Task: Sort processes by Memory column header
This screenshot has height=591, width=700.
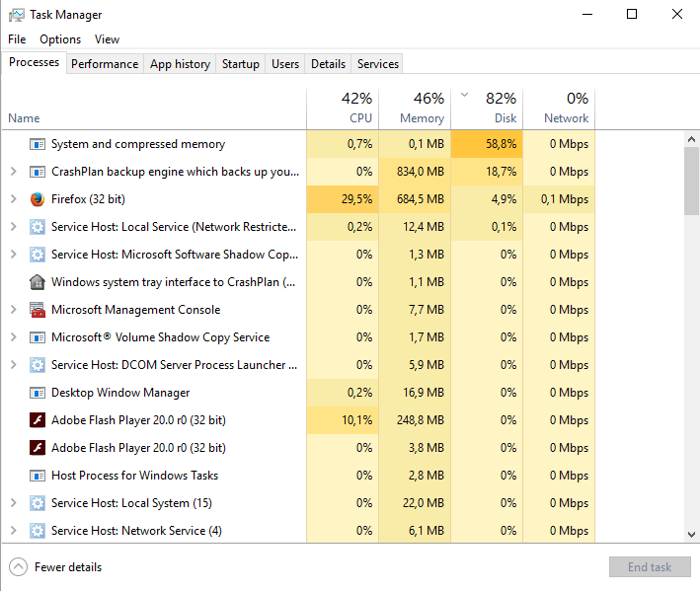Action: pyautogui.click(x=415, y=110)
